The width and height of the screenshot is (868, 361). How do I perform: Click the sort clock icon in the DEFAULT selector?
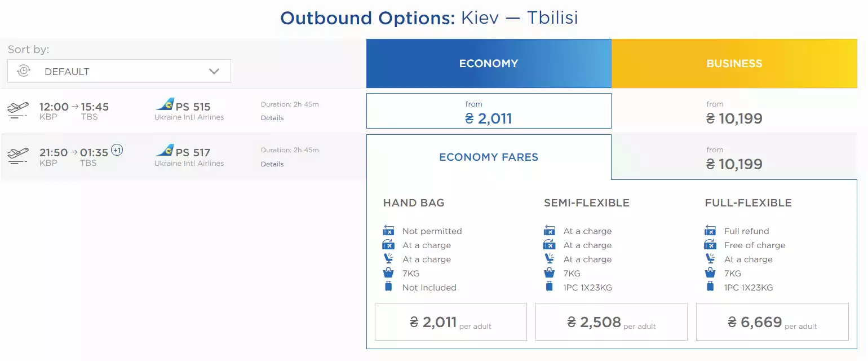coord(23,71)
